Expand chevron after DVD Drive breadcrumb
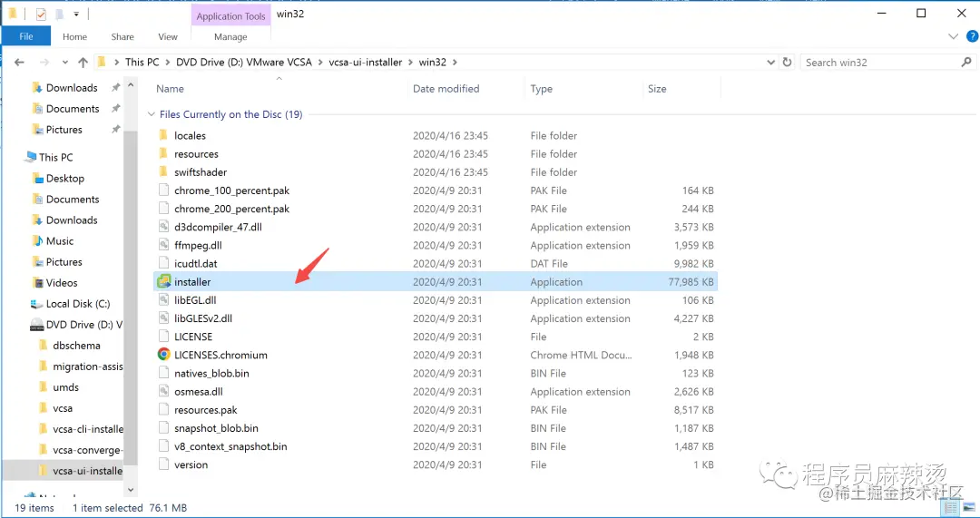The image size is (980, 518). 320,62
